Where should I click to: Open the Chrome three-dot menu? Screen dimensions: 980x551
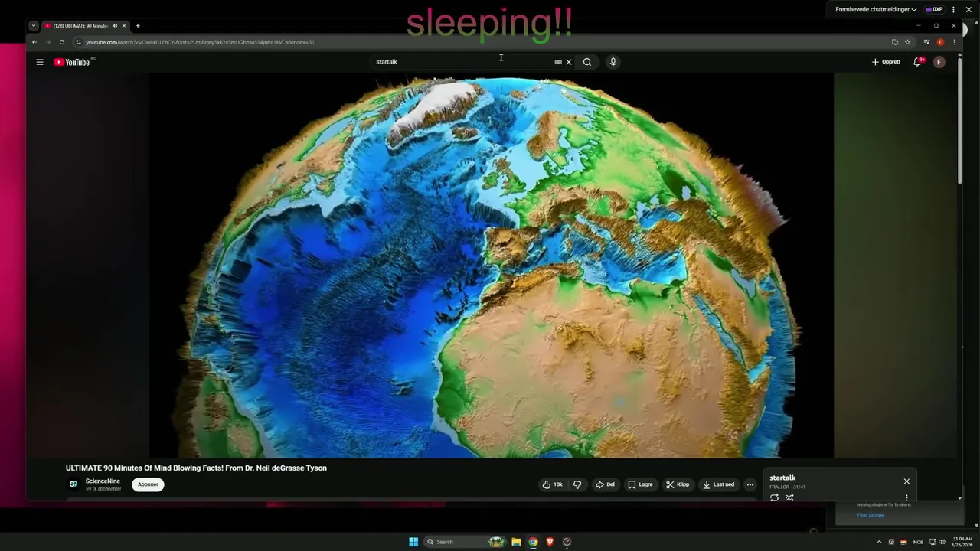click(x=954, y=42)
